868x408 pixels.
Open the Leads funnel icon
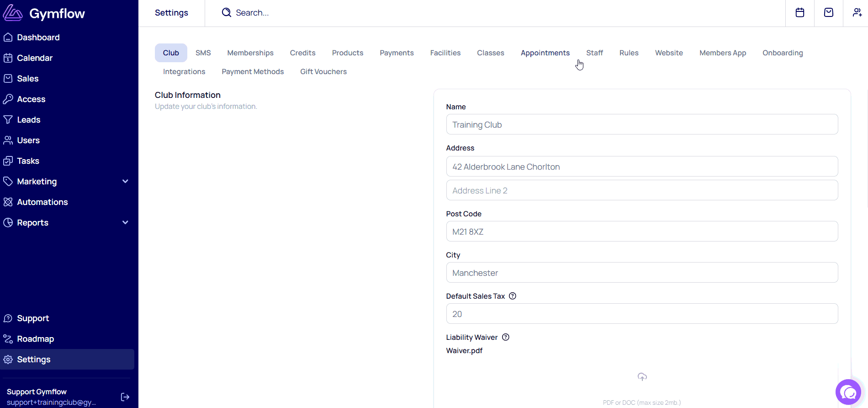8,120
